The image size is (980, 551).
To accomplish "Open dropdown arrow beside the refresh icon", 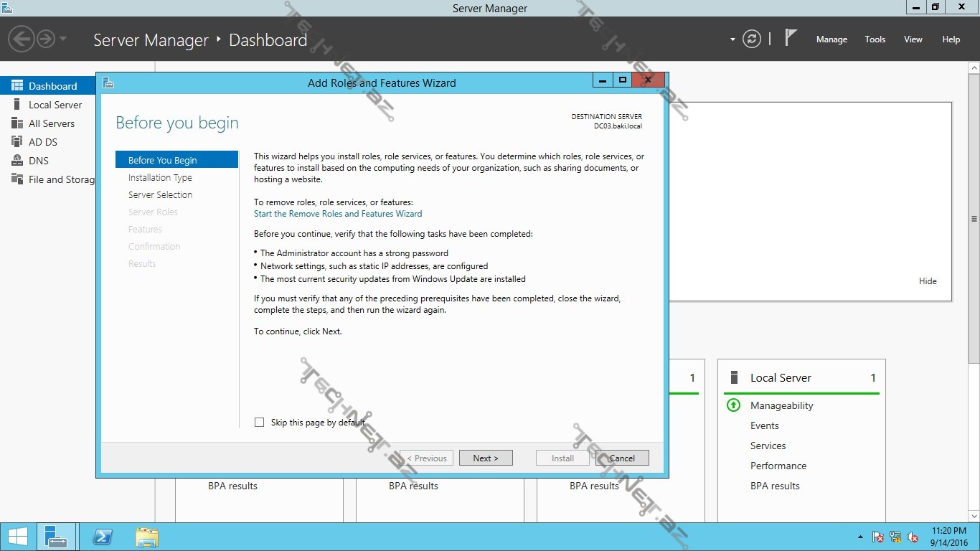I will point(732,39).
